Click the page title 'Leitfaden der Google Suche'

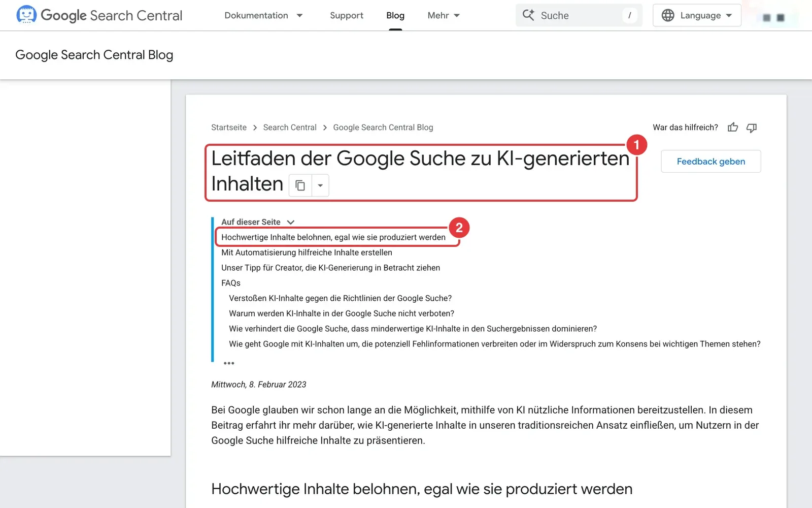point(420,171)
